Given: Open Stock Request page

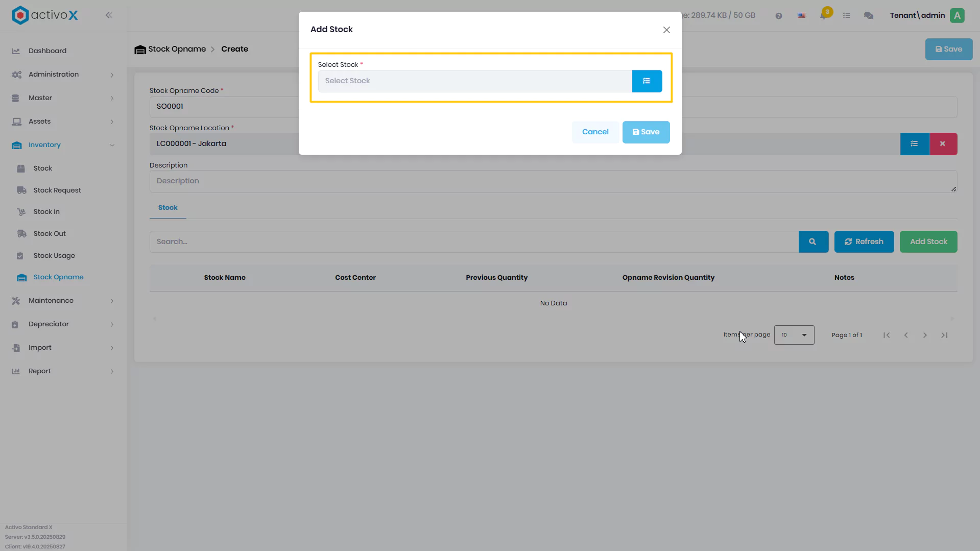Looking at the screenshot, I should [x=57, y=190].
